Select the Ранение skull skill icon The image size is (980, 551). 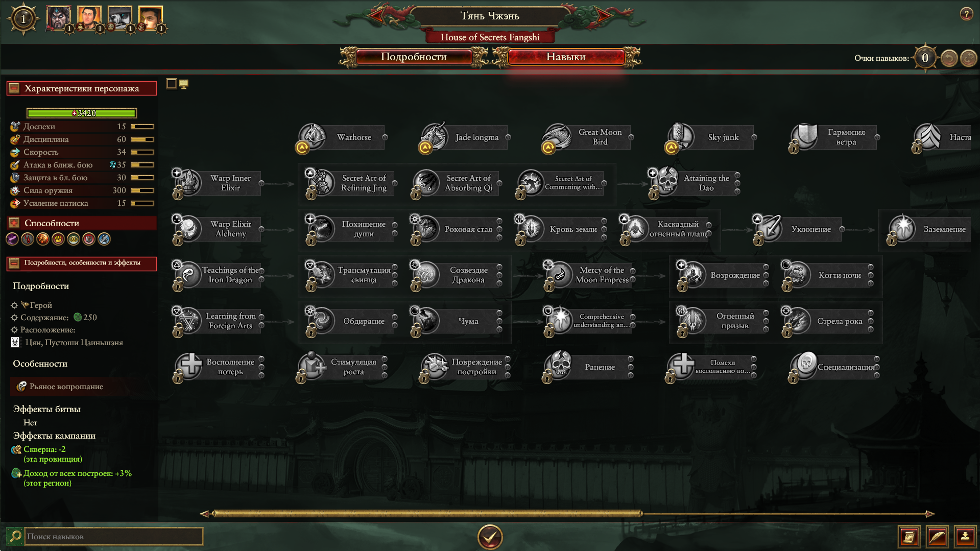tap(560, 366)
